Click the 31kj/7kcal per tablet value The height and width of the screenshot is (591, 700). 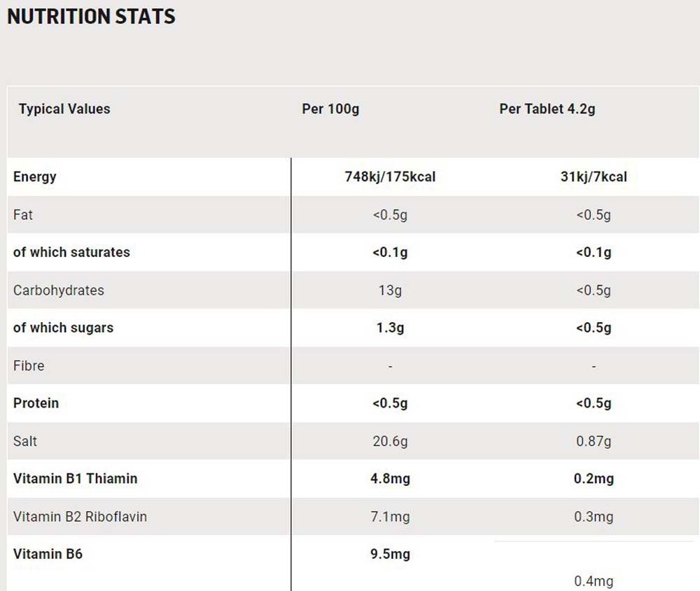pyautogui.click(x=594, y=177)
